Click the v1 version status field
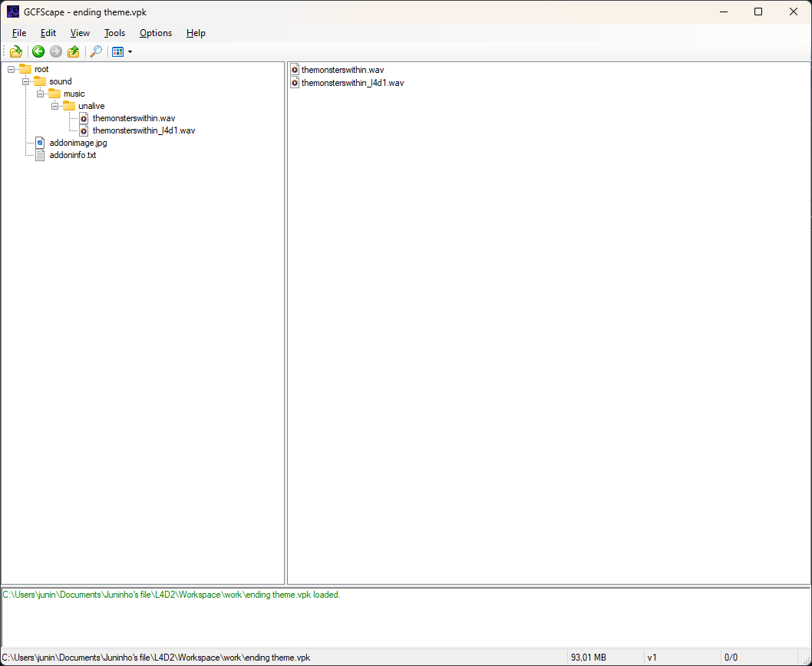 pos(652,658)
